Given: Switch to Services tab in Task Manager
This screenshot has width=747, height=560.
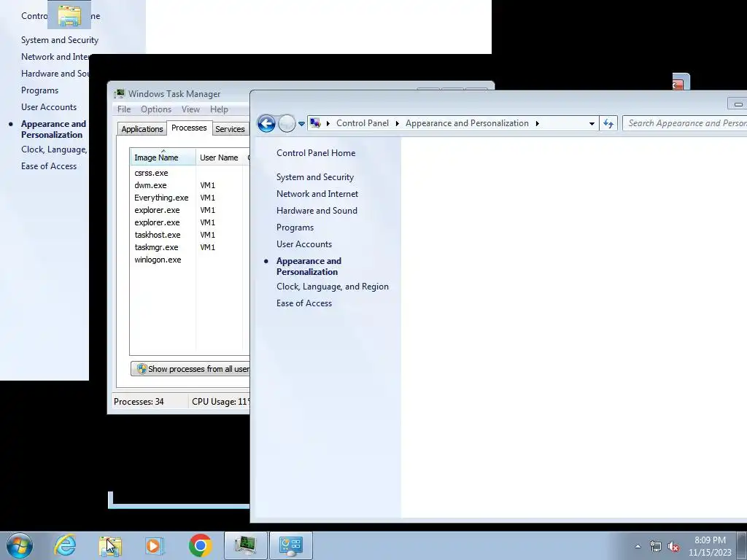Looking at the screenshot, I should point(230,129).
